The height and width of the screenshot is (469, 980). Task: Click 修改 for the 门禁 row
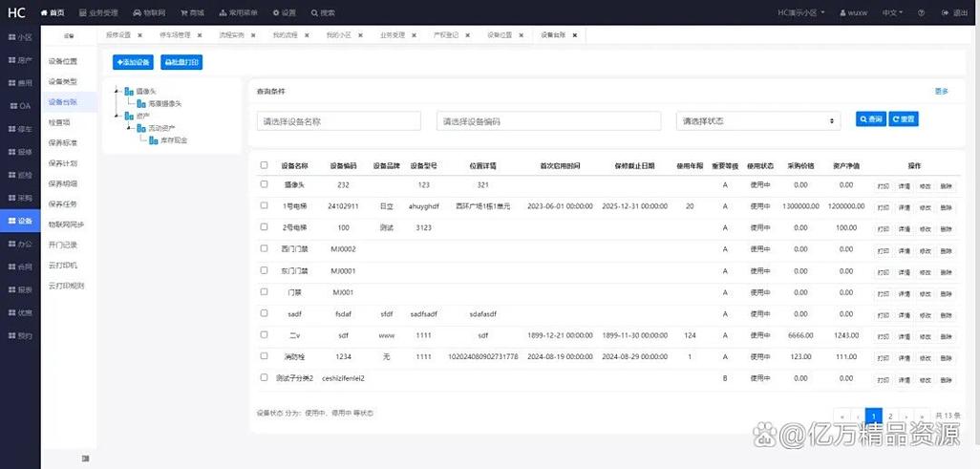[926, 294]
